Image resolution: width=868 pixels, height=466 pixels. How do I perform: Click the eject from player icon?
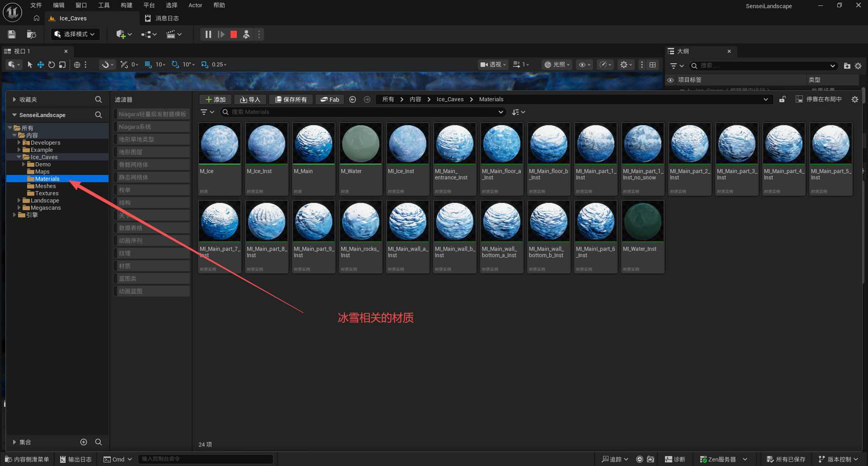point(246,34)
